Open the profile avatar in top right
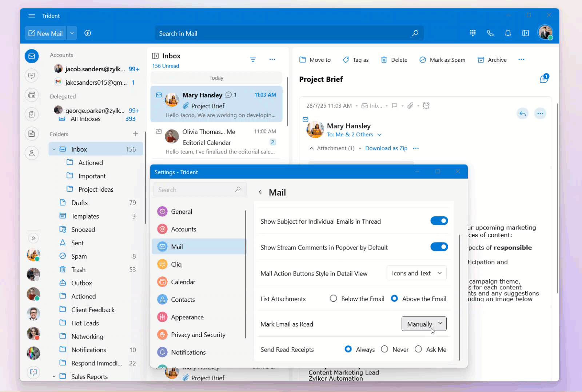This screenshot has height=392, width=582. click(545, 33)
